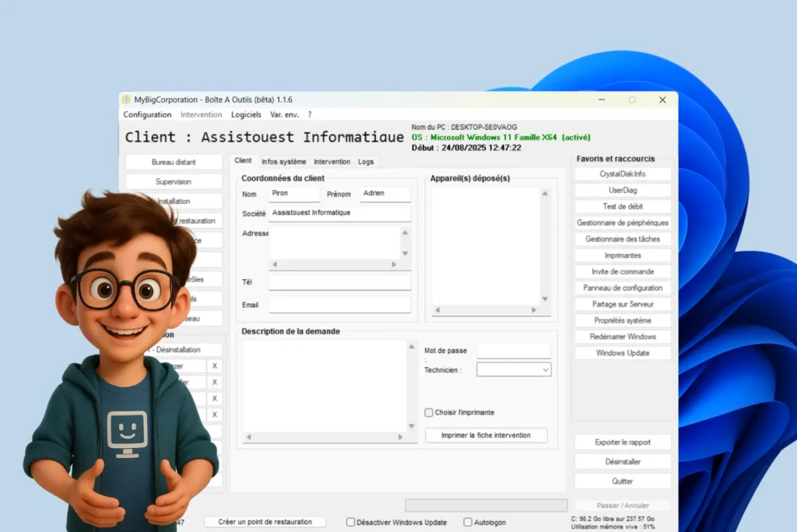Check the "Choisir l'imprimante" checkbox
This screenshot has width=797, height=532.
coord(429,412)
